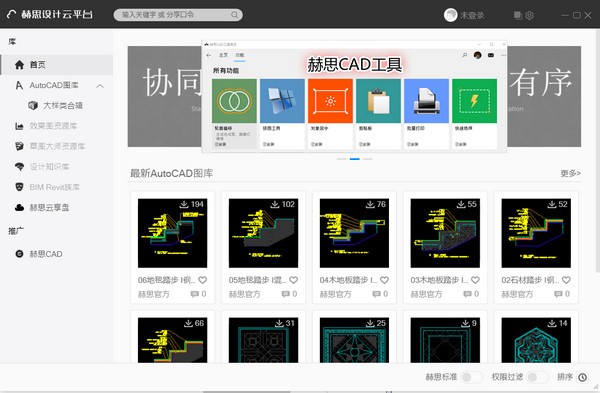Open the thumbnail with 66 downloads
Viewport: 600px width, 393px height.
[x=173, y=340]
